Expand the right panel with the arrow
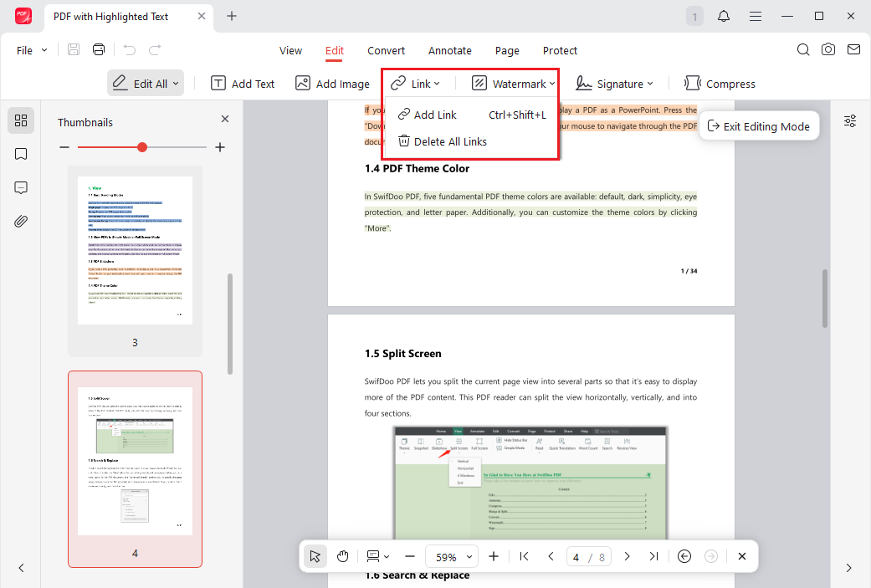This screenshot has width=871, height=588. pyautogui.click(x=848, y=568)
